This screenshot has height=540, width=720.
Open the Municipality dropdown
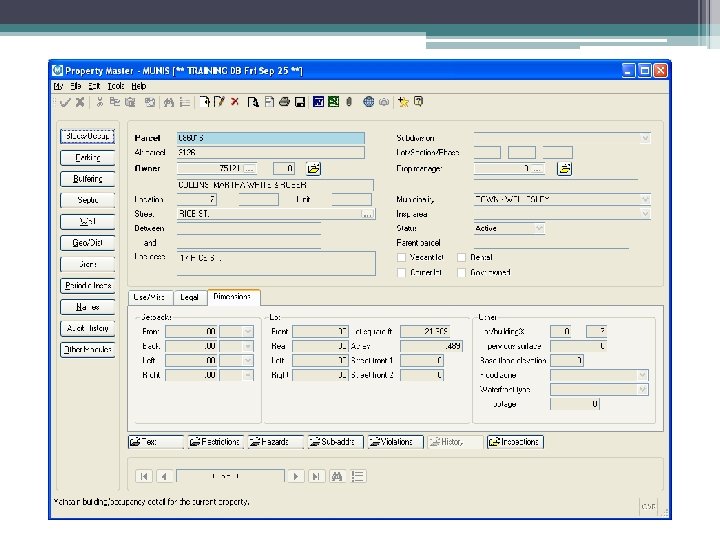[x=645, y=199]
